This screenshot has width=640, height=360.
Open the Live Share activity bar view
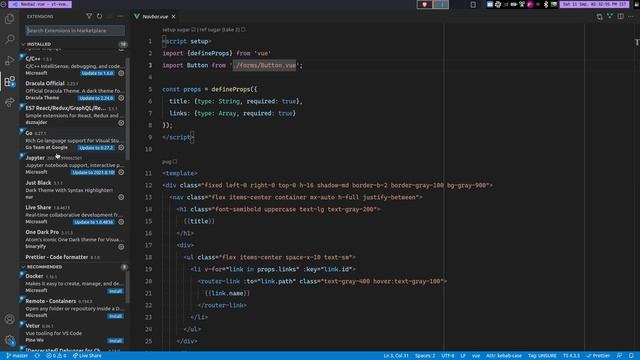tap(9, 102)
